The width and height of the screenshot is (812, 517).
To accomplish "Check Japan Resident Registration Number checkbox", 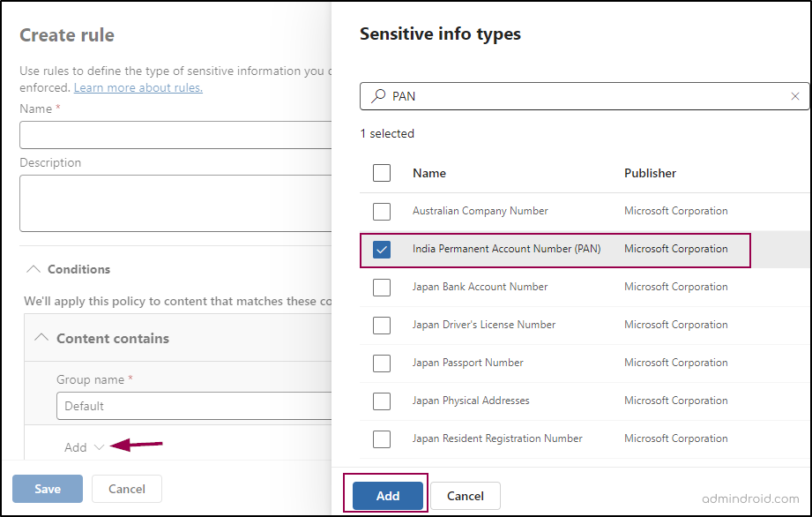I will tap(382, 438).
